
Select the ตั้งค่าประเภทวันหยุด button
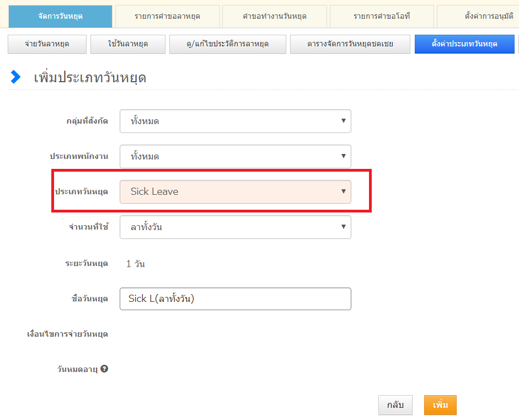[464, 44]
